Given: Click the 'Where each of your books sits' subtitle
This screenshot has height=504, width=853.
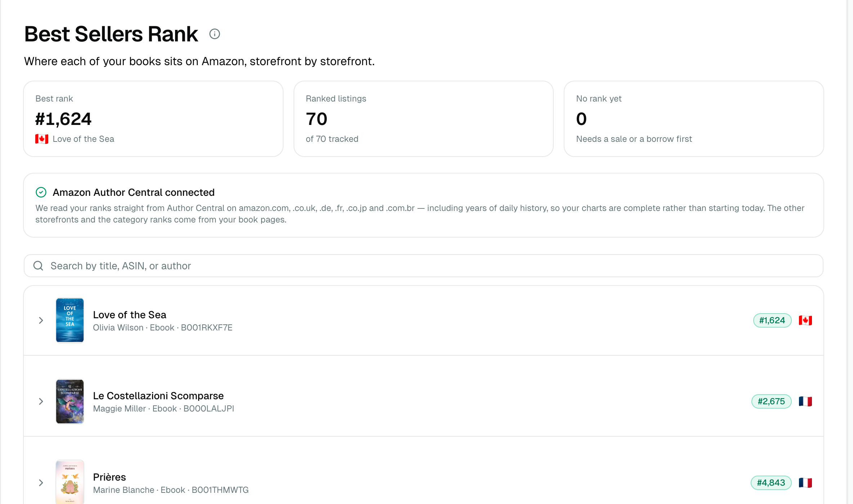Looking at the screenshot, I should pos(199,61).
